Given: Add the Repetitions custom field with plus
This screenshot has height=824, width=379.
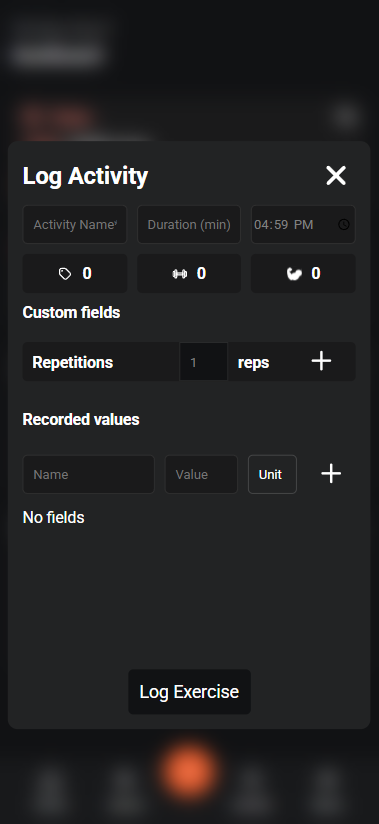Looking at the screenshot, I should tap(321, 362).
